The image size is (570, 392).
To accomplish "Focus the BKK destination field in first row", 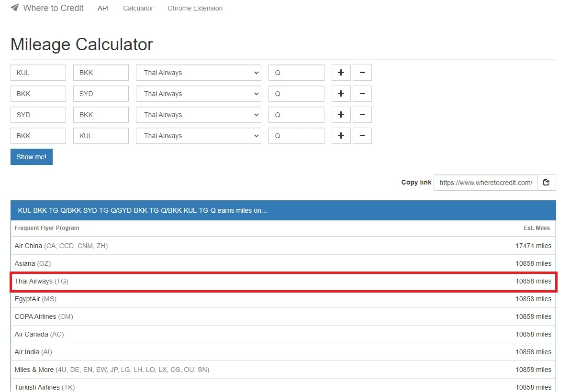I will pos(101,73).
